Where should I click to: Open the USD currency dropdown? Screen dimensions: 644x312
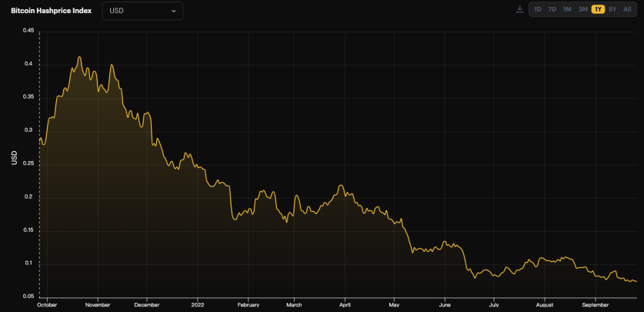[142, 11]
